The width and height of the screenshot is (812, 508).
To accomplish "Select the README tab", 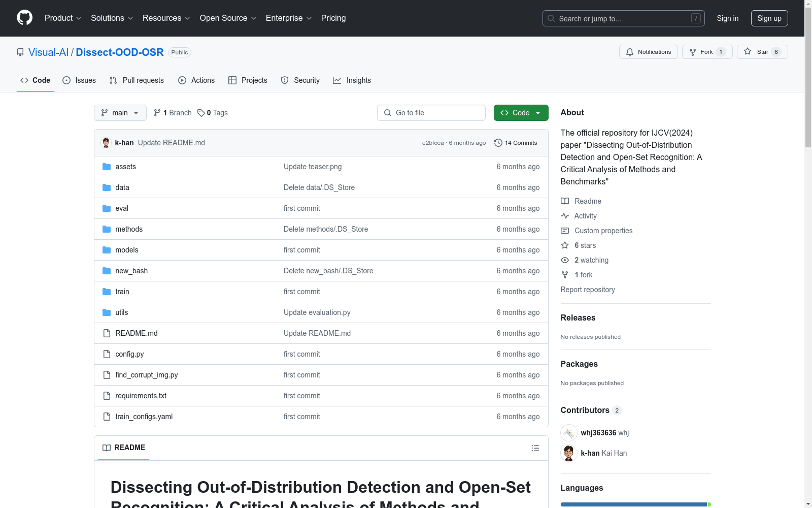I will point(124,448).
